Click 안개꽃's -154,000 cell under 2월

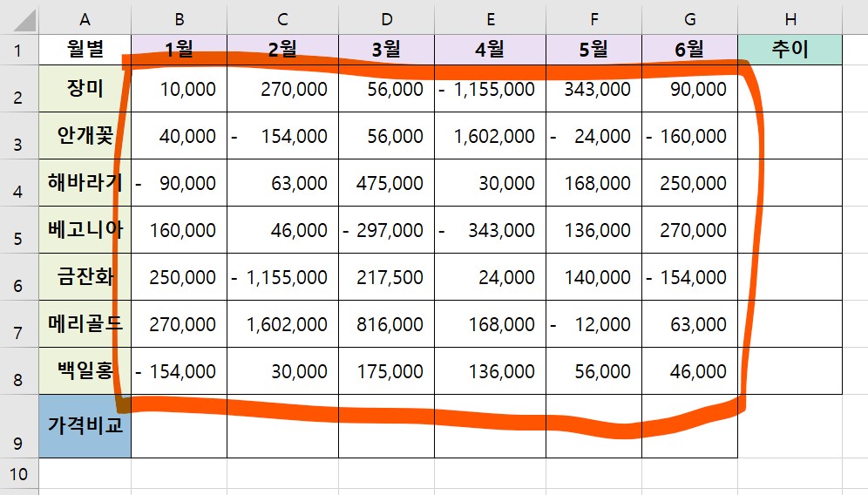pyautogui.click(x=283, y=136)
